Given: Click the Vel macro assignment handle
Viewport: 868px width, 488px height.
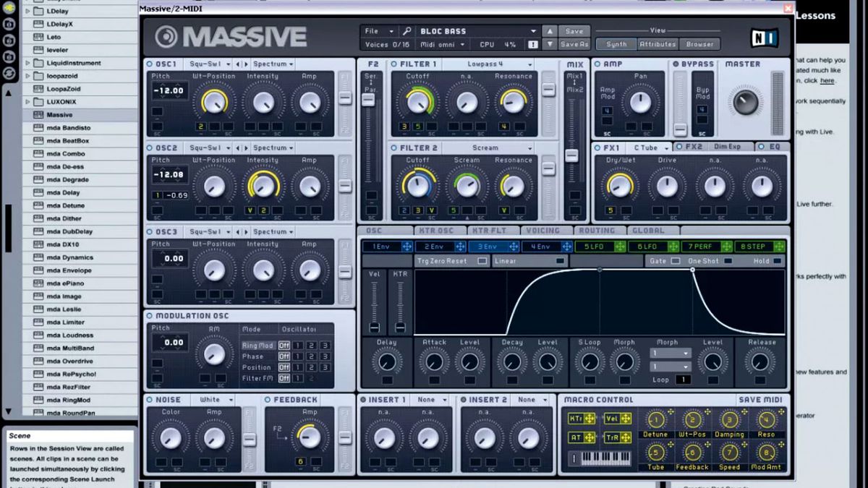Looking at the screenshot, I should [x=626, y=419].
